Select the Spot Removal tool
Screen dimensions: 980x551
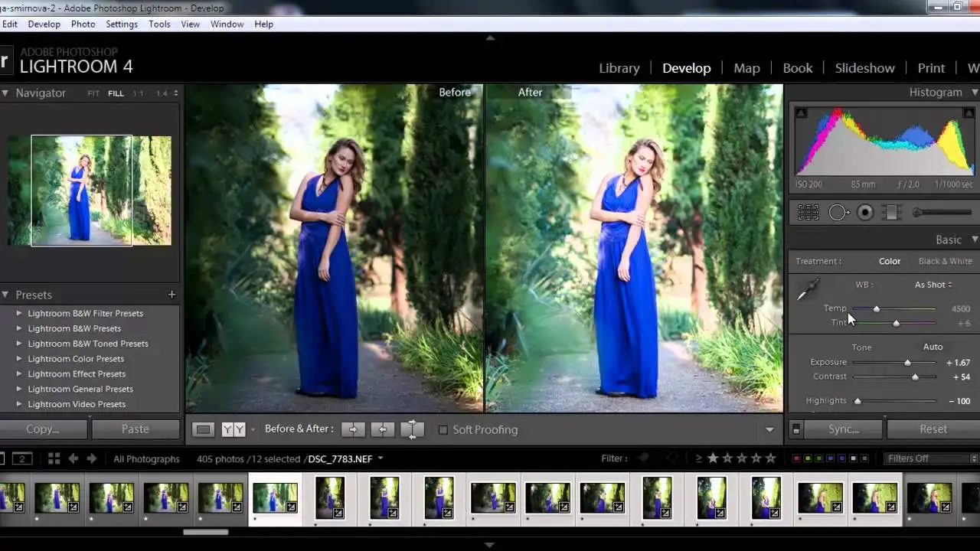click(838, 213)
